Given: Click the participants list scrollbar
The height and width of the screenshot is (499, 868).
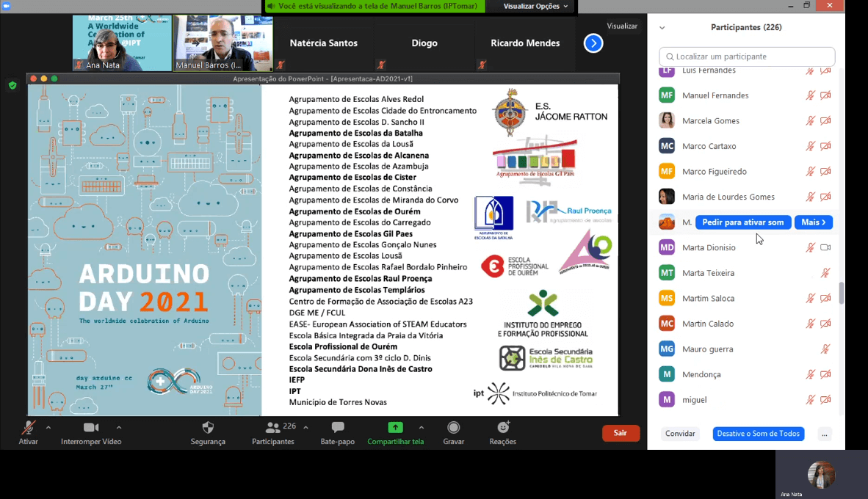Looking at the screenshot, I should click(842, 294).
